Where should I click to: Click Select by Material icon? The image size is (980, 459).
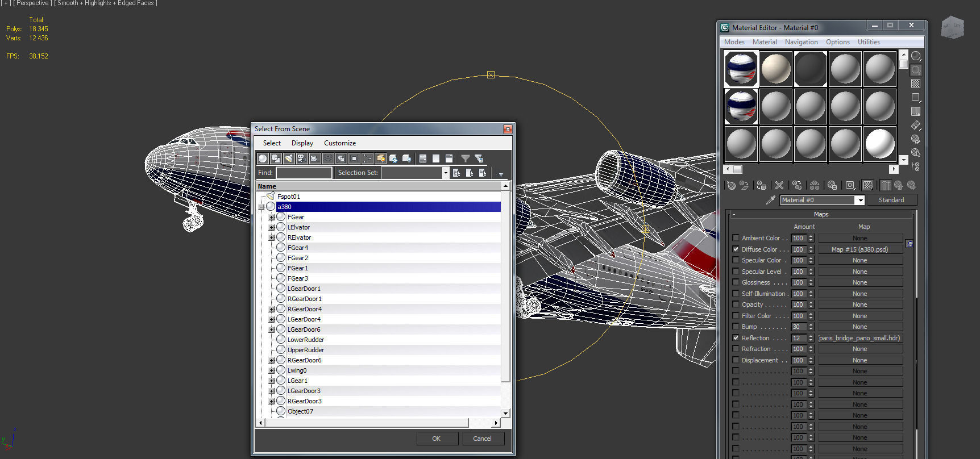point(916,153)
